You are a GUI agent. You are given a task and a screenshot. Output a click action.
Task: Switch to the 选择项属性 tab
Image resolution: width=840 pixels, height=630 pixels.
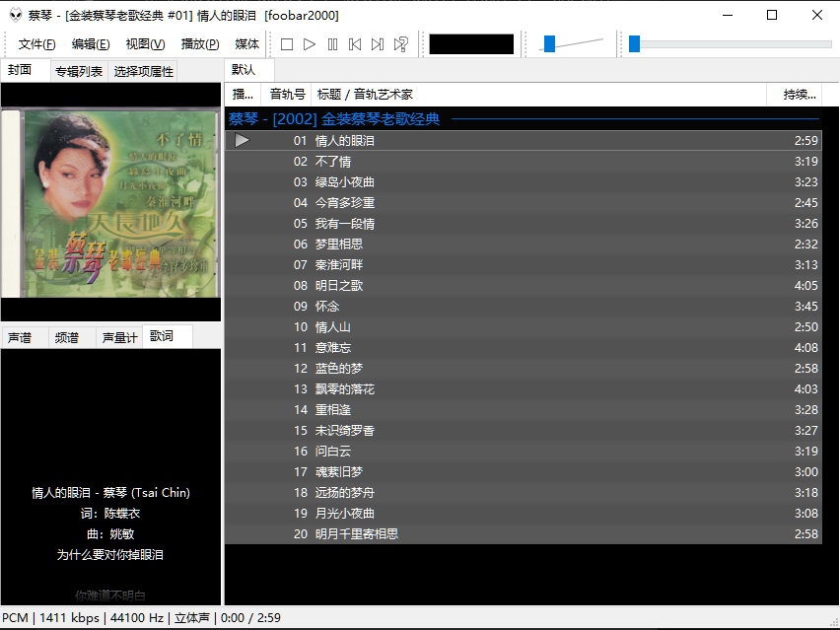pos(144,72)
